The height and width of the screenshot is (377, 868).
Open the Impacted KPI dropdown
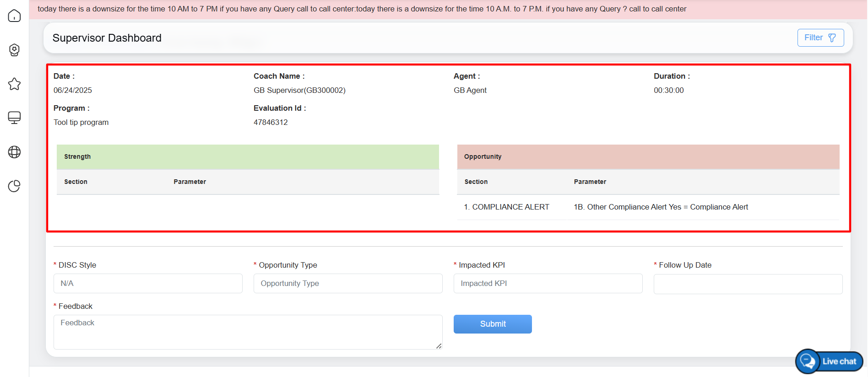tap(548, 283)
